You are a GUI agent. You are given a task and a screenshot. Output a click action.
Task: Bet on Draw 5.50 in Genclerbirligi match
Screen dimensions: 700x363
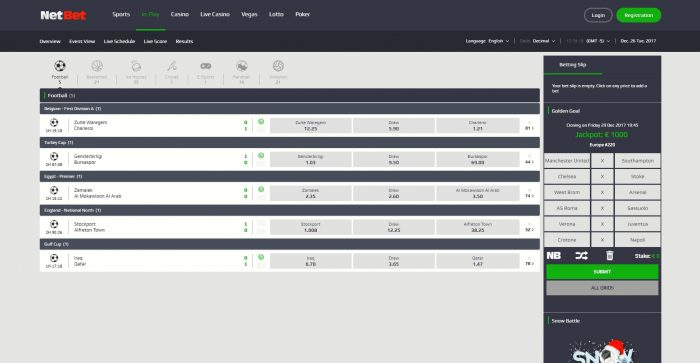[x=394, y=159]
